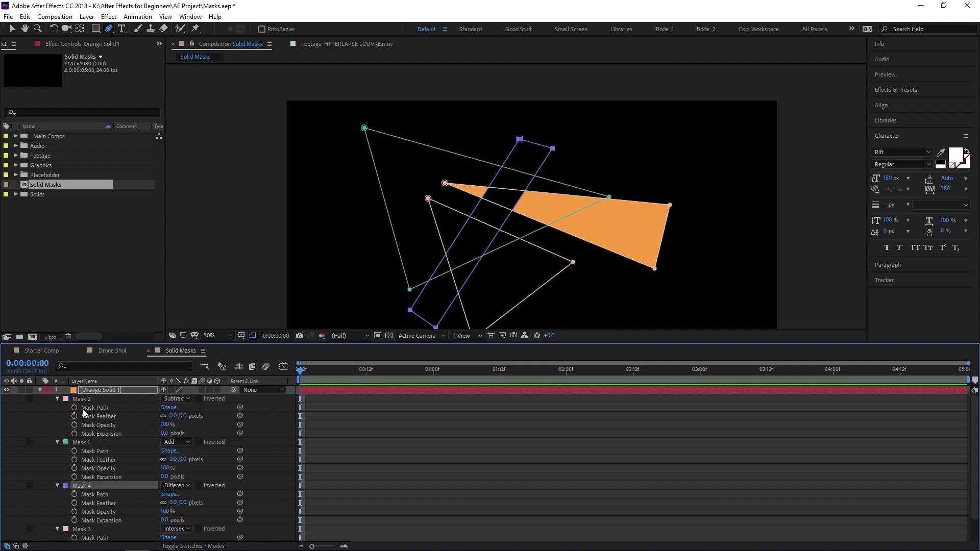This screenshot has height=551, width=980.
Task: Switch to Drone Shot timeline tab
Action: tap(112, 350)
